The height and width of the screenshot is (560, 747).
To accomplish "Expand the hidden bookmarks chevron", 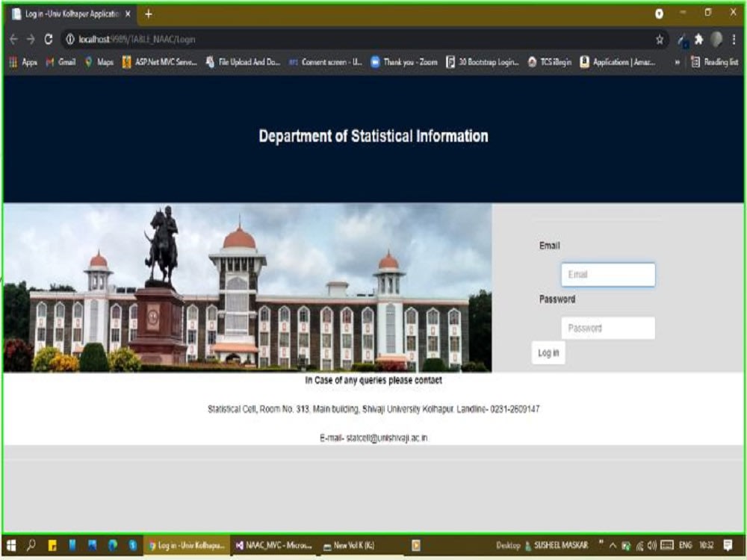I will click(x=677, y=62).
